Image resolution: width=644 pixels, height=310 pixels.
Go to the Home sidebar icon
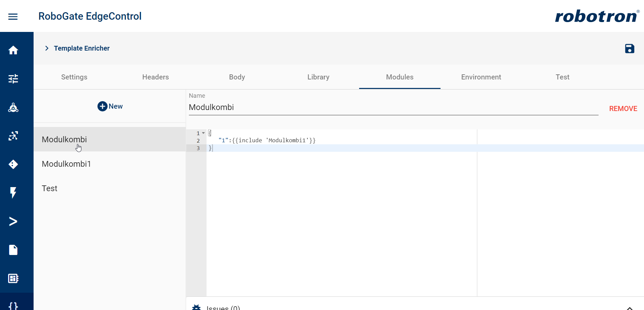[13, 50]
